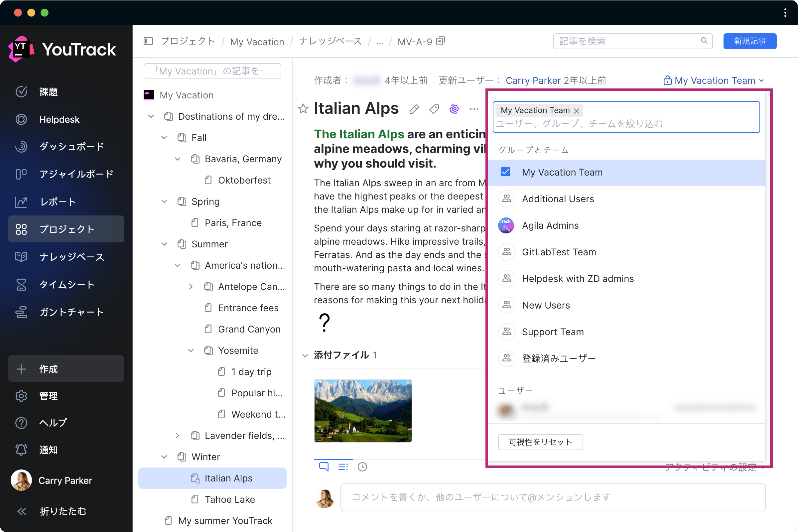Uncheck My Vacation Team checkbox
The width and height of the screenshot is (798, 532).
coord(505,172)
